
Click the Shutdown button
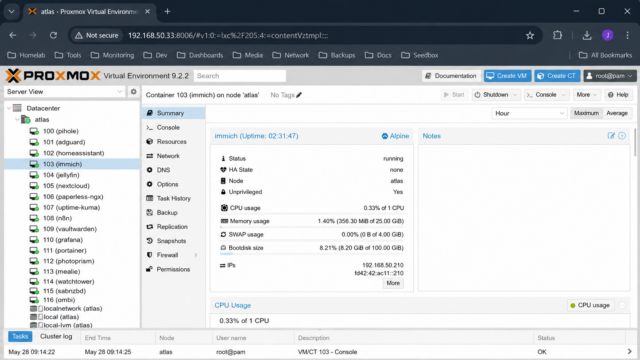pyautogui.click(x=492, y=95)
